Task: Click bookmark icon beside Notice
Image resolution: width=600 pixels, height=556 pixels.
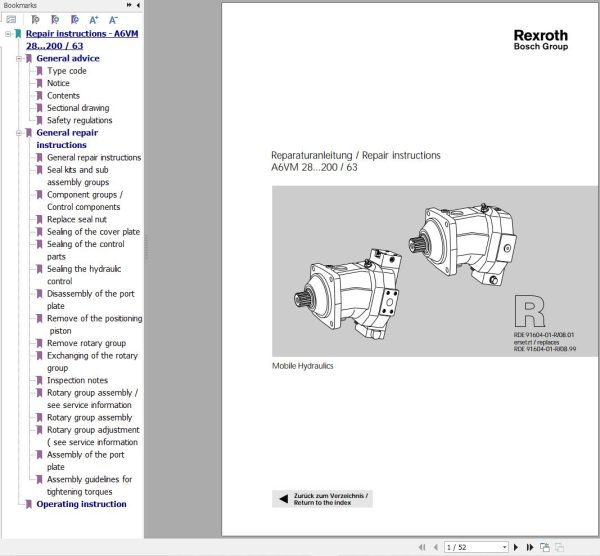Action: coord(39,83)
